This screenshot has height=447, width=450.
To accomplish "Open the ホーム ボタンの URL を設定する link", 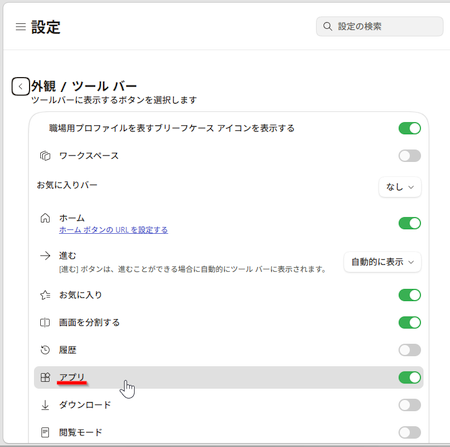I will click(x=113, y=230).
